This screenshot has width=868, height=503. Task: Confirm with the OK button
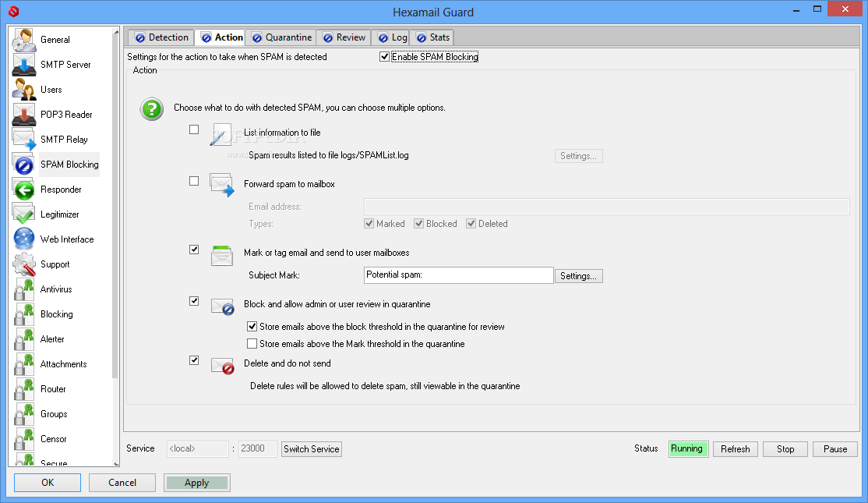click(48, 483)
